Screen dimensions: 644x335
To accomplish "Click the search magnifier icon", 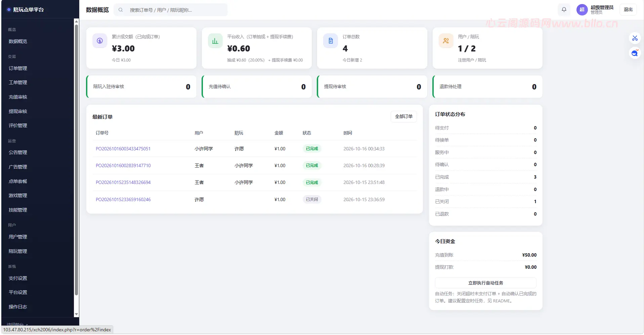I will pos(121,10).
